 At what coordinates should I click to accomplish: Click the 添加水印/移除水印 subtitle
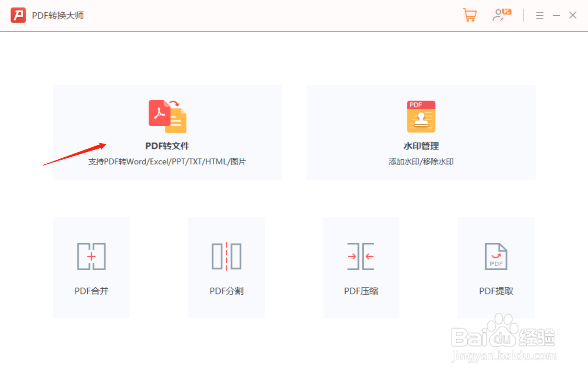[x=421, y=161]
